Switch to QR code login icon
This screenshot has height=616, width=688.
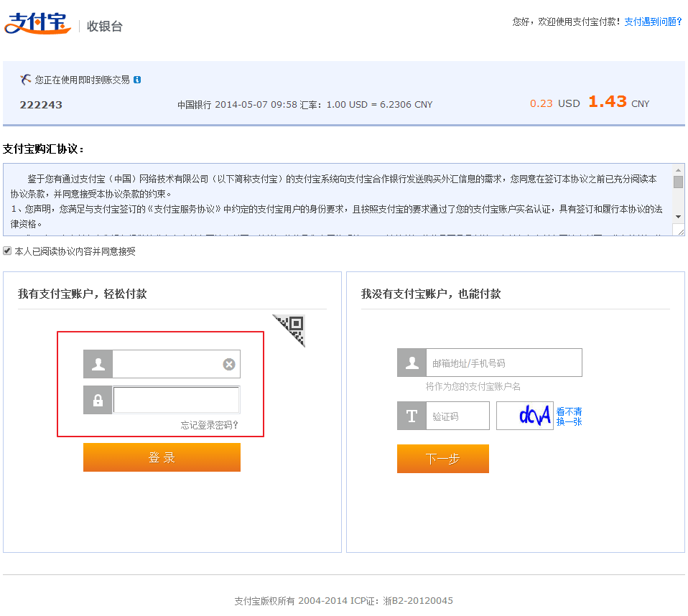click(x=289, y=330)
